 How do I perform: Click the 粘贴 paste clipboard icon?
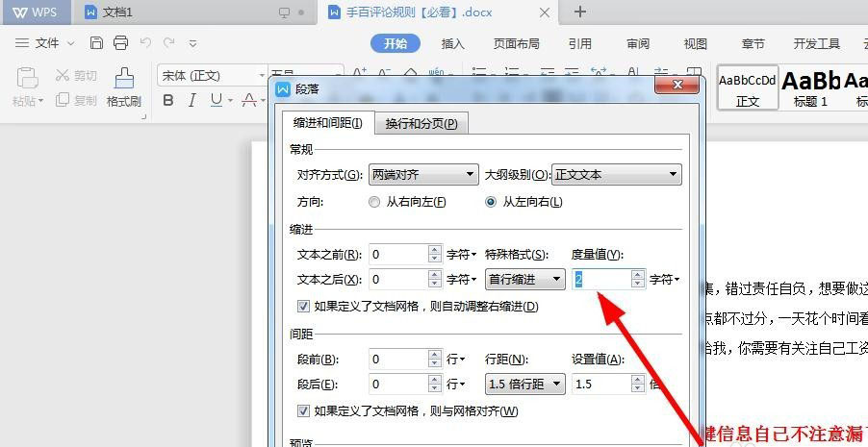click(27, 78)
